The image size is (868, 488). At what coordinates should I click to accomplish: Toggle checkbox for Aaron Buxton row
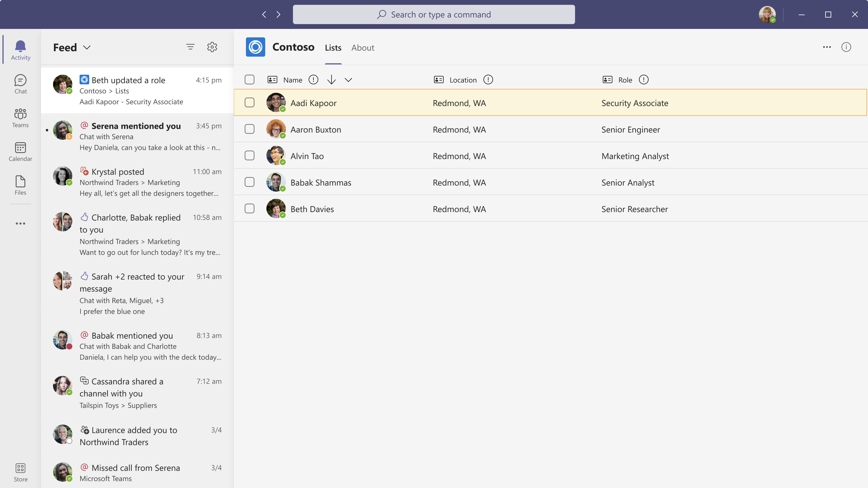point(249,129)
